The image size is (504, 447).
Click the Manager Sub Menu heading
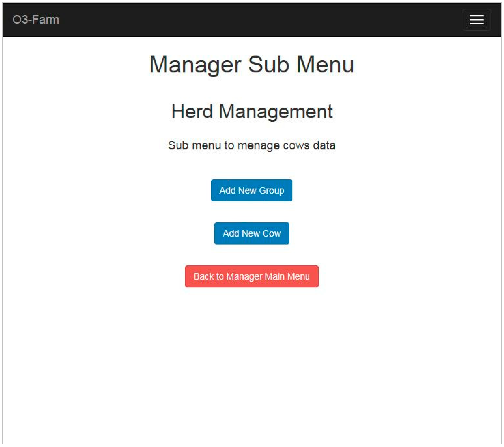tap(251, 65)
